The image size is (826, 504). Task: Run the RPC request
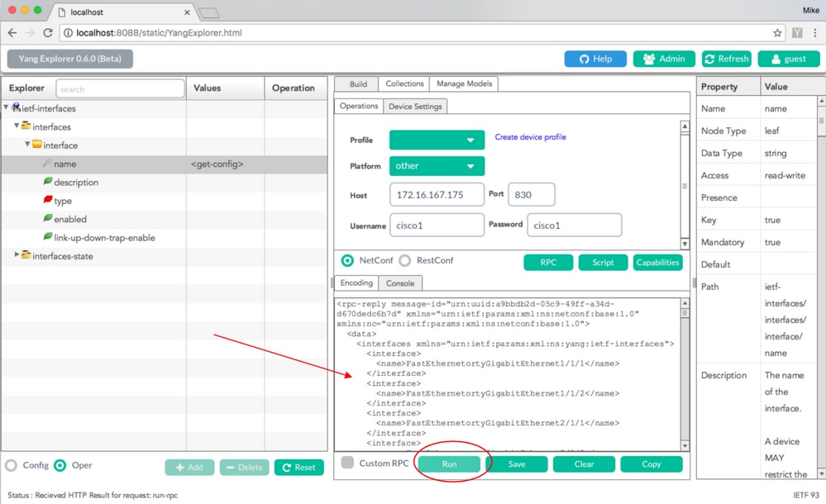[449, 464]
